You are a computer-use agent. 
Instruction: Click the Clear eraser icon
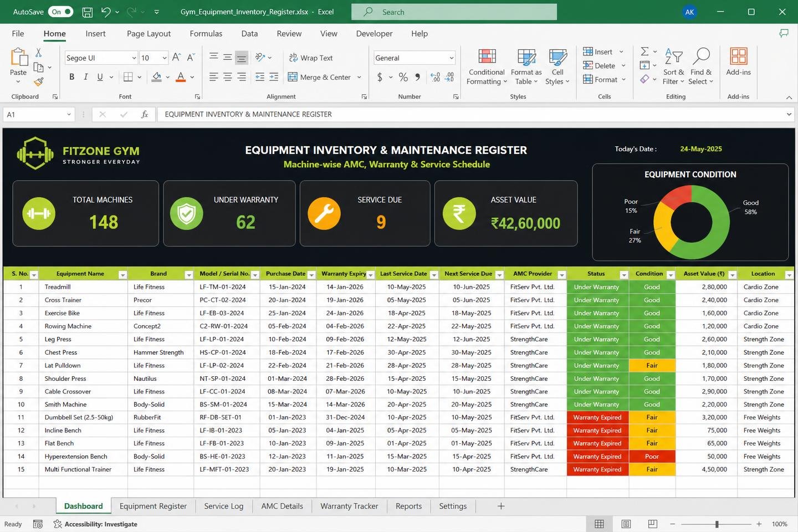point(644,79)
